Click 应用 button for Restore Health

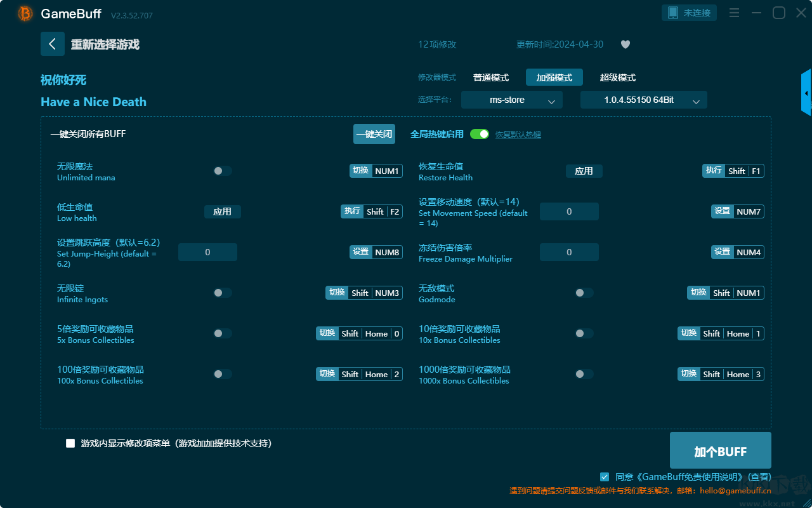[584, 171]
